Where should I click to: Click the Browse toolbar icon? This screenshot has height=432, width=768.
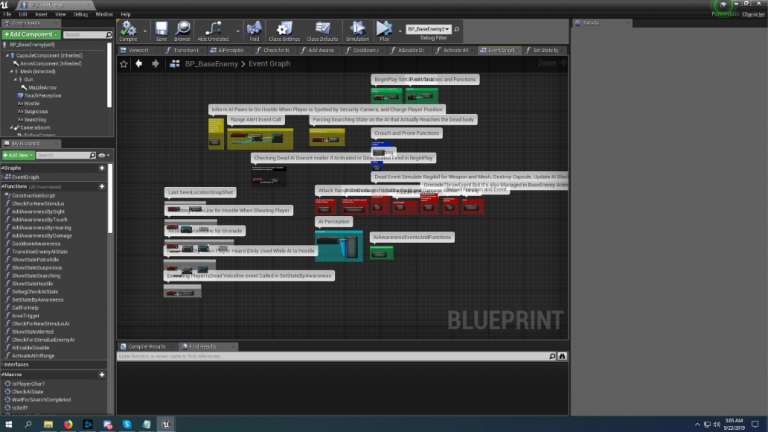point(182,31)
